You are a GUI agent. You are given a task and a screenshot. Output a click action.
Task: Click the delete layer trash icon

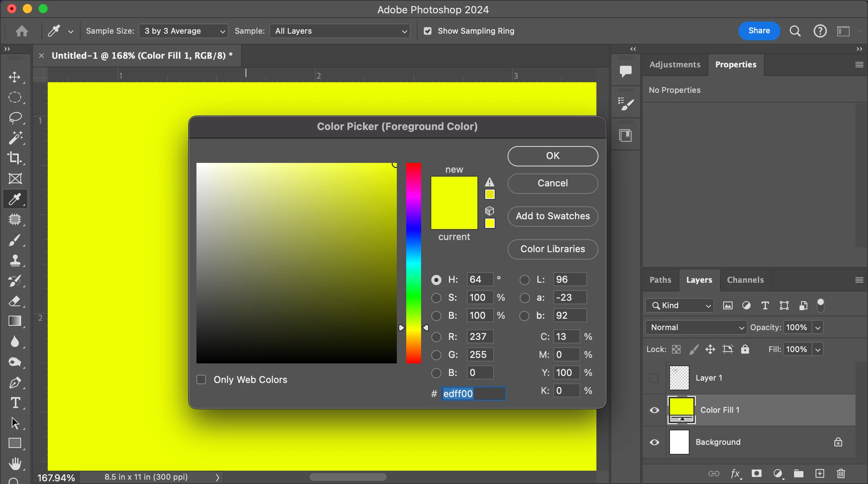point(841,474)
